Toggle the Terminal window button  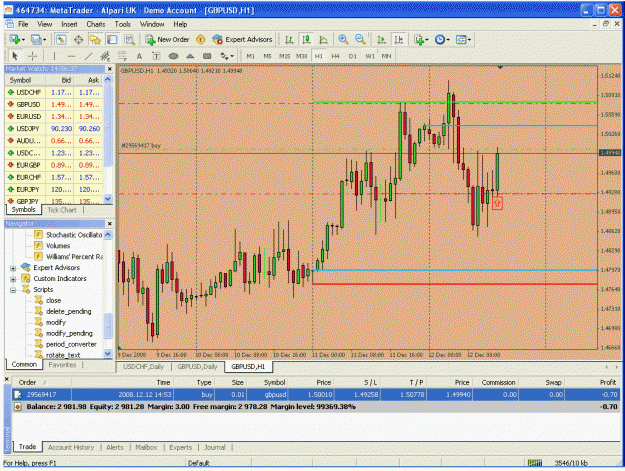(x=112, y=39)
